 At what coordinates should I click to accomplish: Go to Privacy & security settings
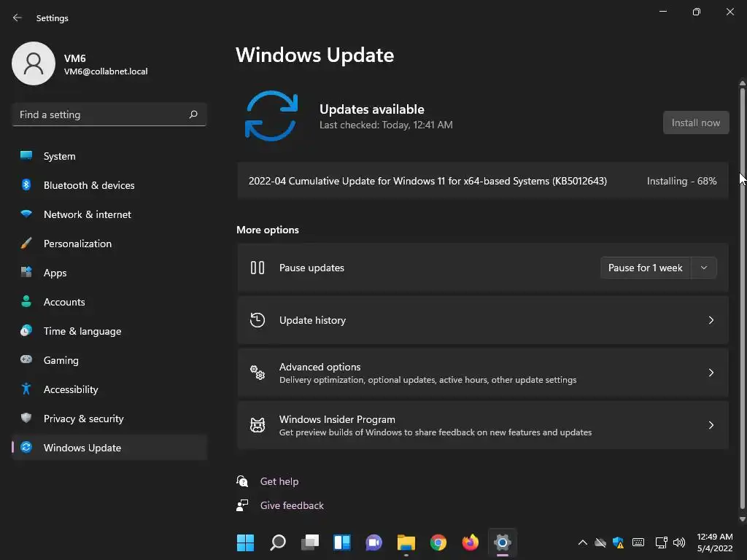click(109, 419)
